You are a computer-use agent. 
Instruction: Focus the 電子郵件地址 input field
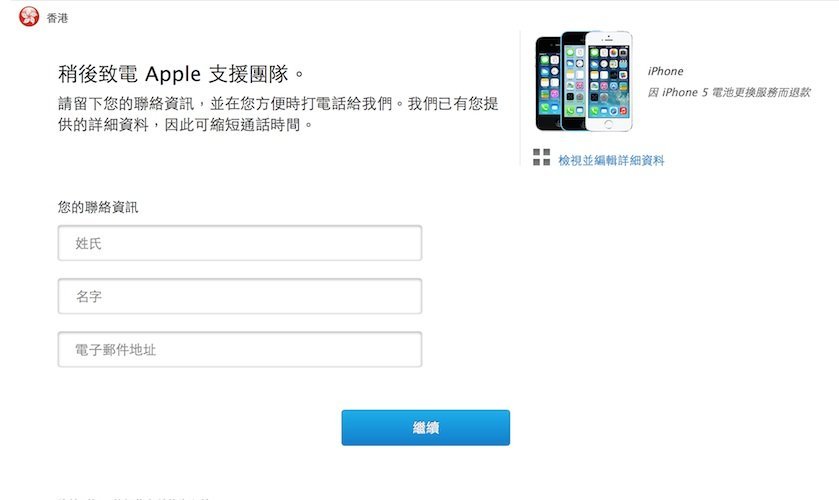coord(240,350)
